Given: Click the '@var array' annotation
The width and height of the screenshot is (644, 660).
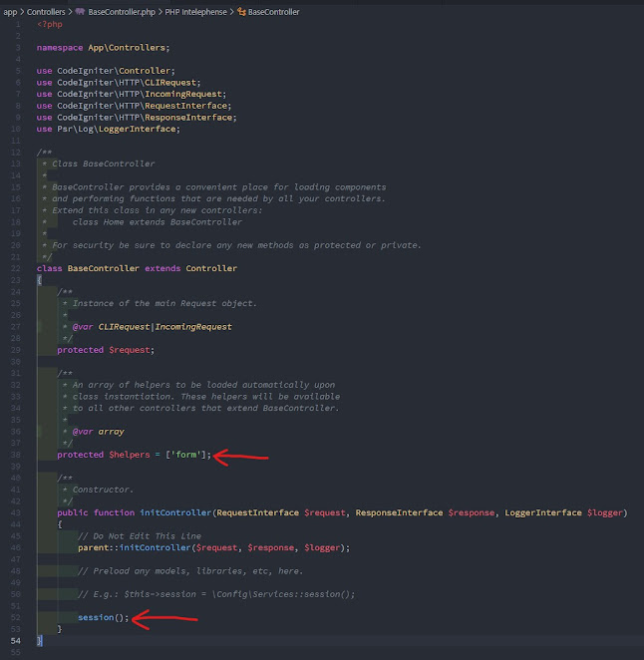Looking at the screenshot, I should (98, 432).
